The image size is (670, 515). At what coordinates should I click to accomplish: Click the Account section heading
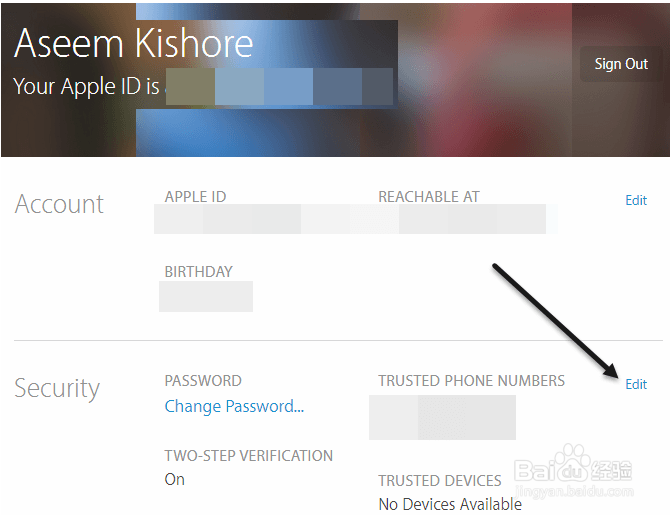59,204
